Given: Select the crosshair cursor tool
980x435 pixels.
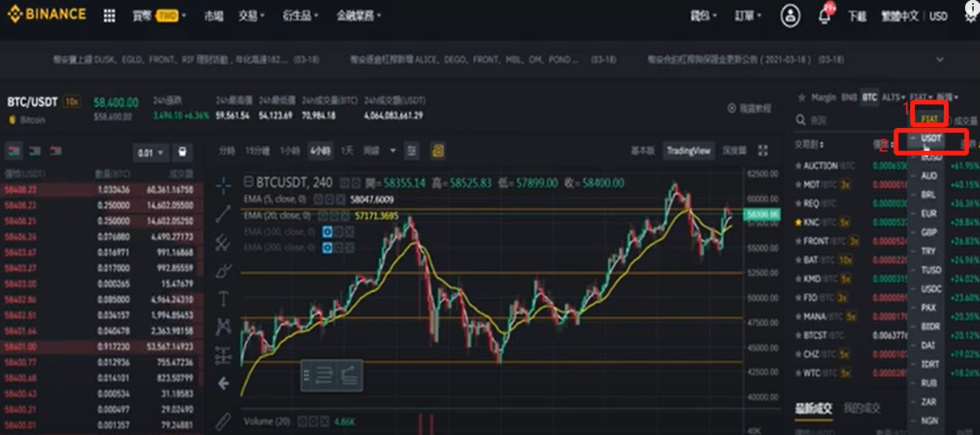Looking at the screenshot, I should (x=224, y=185).
